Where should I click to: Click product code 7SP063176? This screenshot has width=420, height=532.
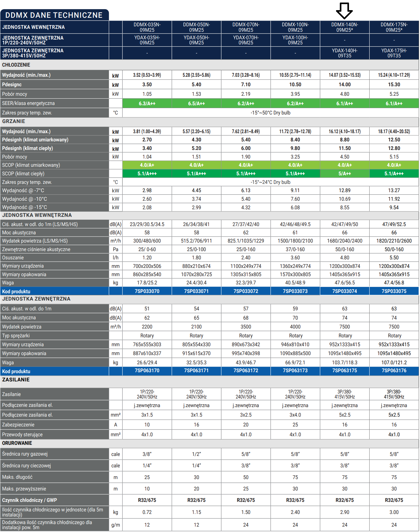(x=394, y=371)
